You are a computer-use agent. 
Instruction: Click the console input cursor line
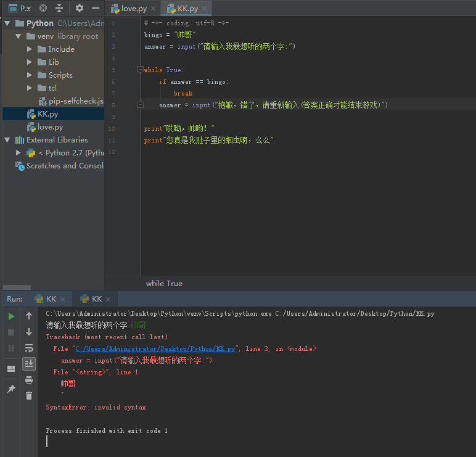tap(47, 441)
